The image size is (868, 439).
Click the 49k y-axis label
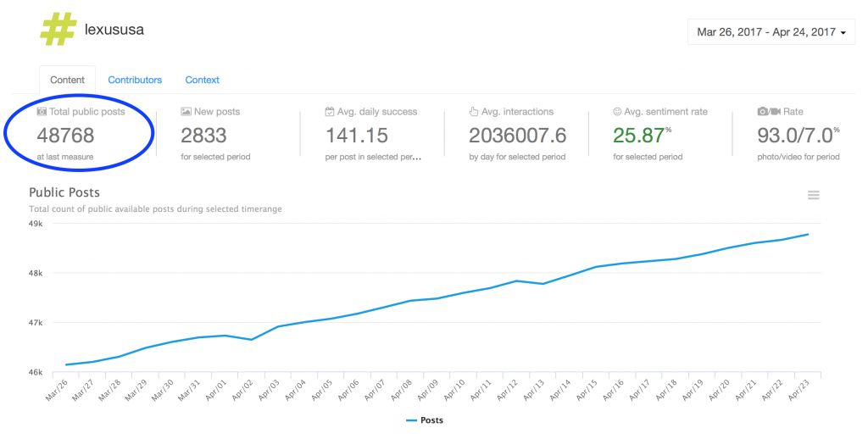[36, 224]
